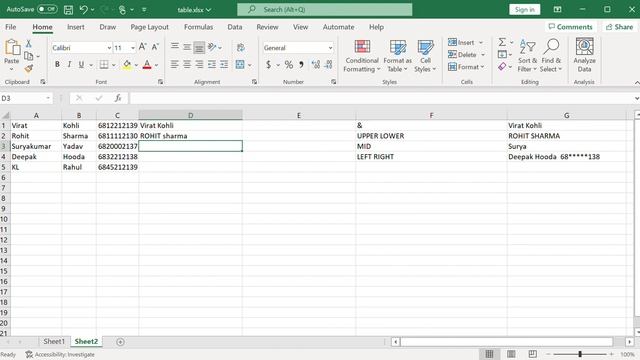The width and height of the screenshot is (640, 360).
Task: Toggle Align Right
Action: [x=199, y=64]
